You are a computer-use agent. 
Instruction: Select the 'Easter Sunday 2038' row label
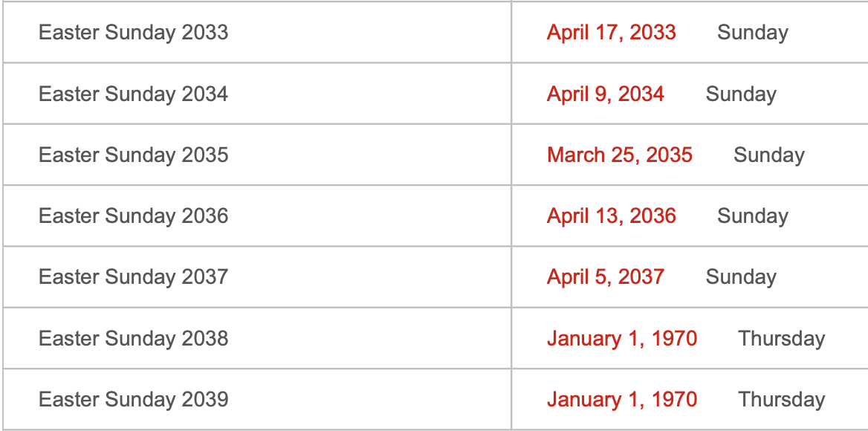click(134, 339)
